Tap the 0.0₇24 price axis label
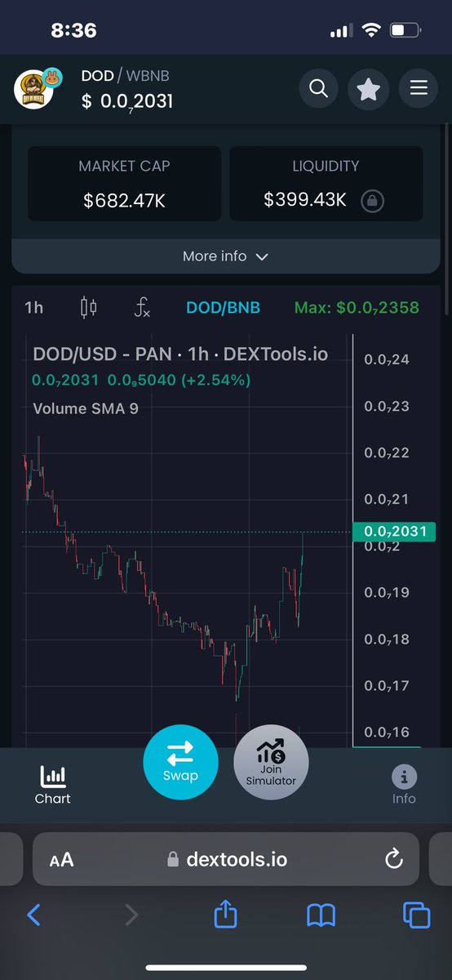This screenshot has height=980, width=452. (387, 359)
